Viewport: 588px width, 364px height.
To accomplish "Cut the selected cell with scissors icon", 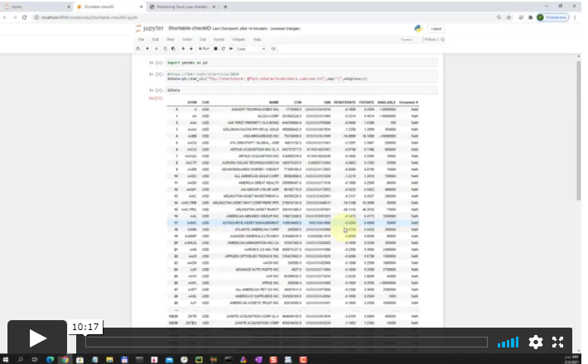I will (x=157, y=49).
